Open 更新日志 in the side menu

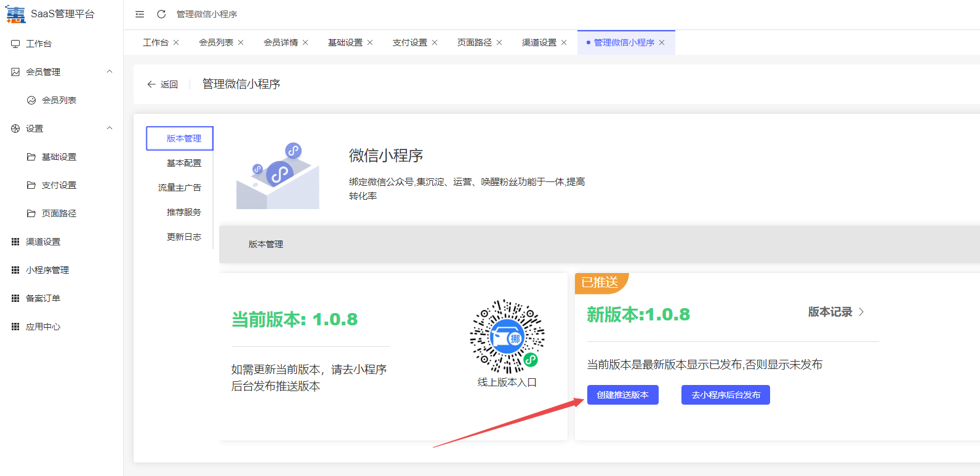(184, 237)
